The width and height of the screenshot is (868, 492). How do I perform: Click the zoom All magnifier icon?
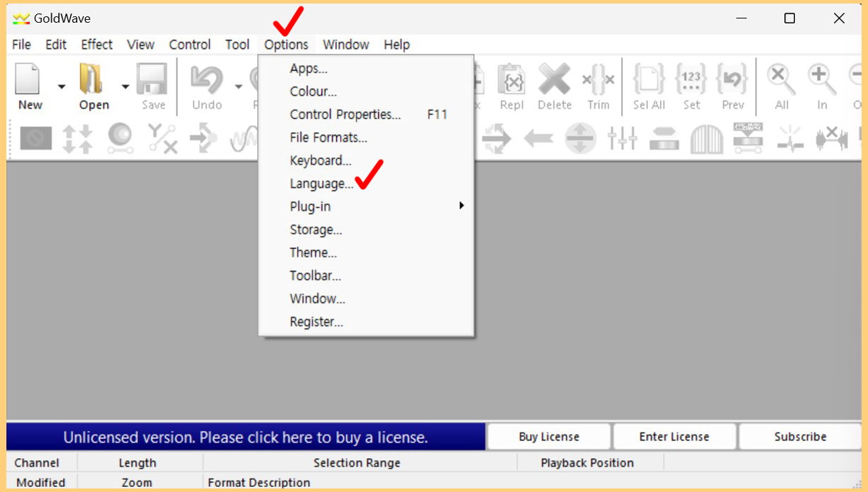[781, 77]
